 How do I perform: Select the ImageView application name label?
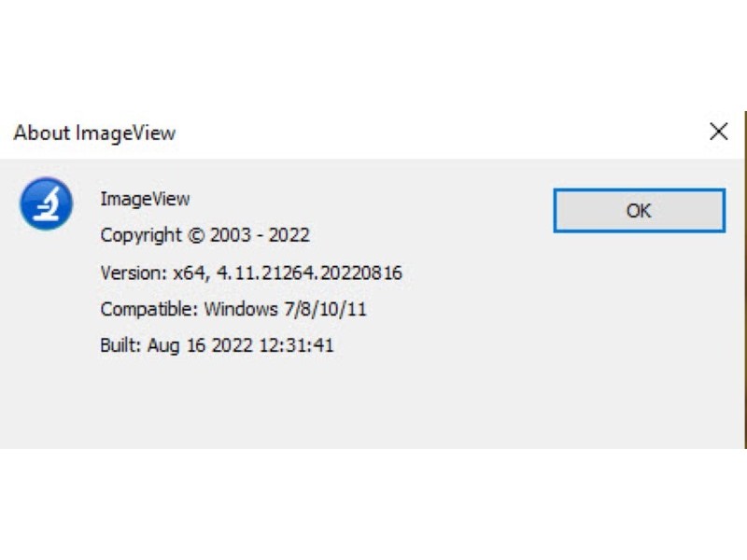(x=145, y=199)
